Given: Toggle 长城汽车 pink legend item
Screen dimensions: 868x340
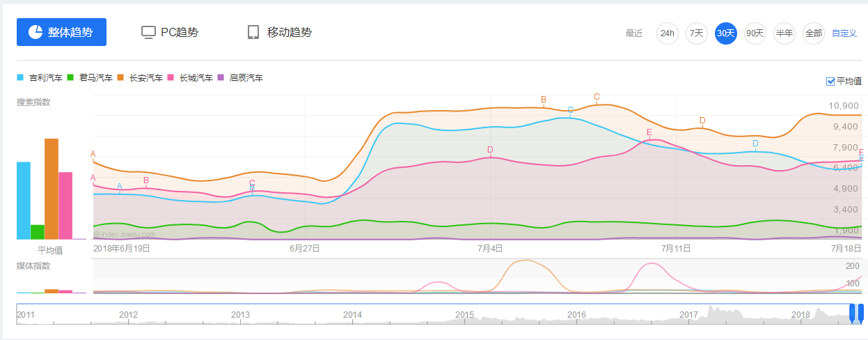Looking at the screenshot, I should (x=195, y=78).
